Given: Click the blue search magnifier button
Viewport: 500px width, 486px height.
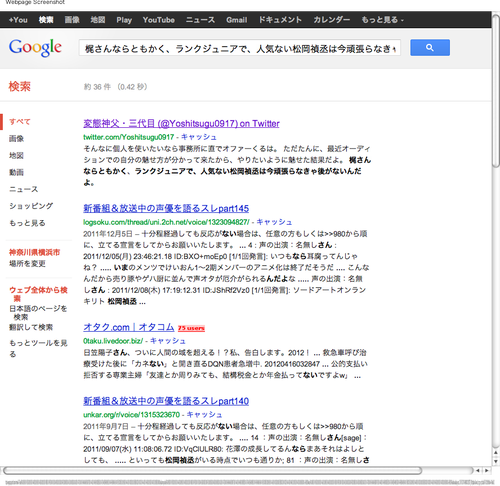Looking at the screenshot, I should (x=430, y=48).
